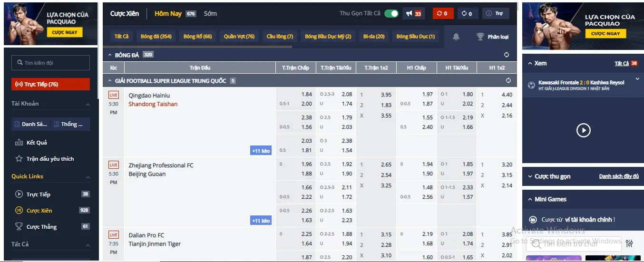The width and height of the screenshot is (644, 262).
Task: Collapse the BÓNG ĐÁ section
Action: [x=110, y=55]
